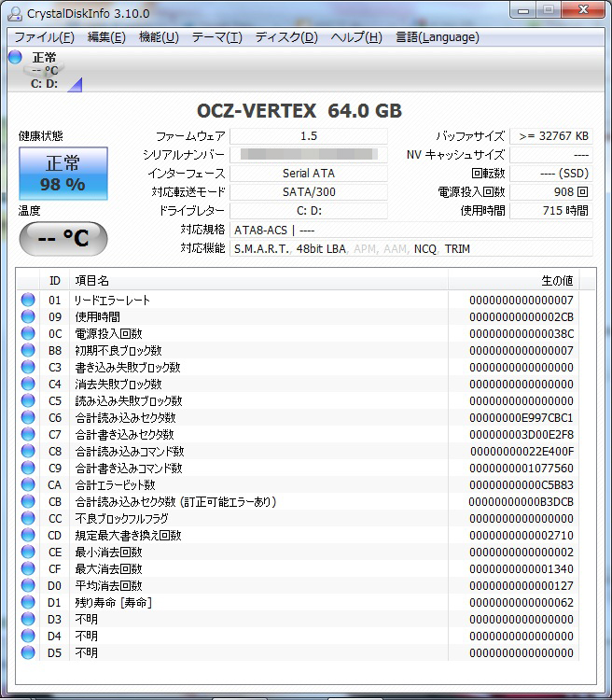Click the -- °C temperature button
This screenshot has width=612, height=700.
[63, 238]
